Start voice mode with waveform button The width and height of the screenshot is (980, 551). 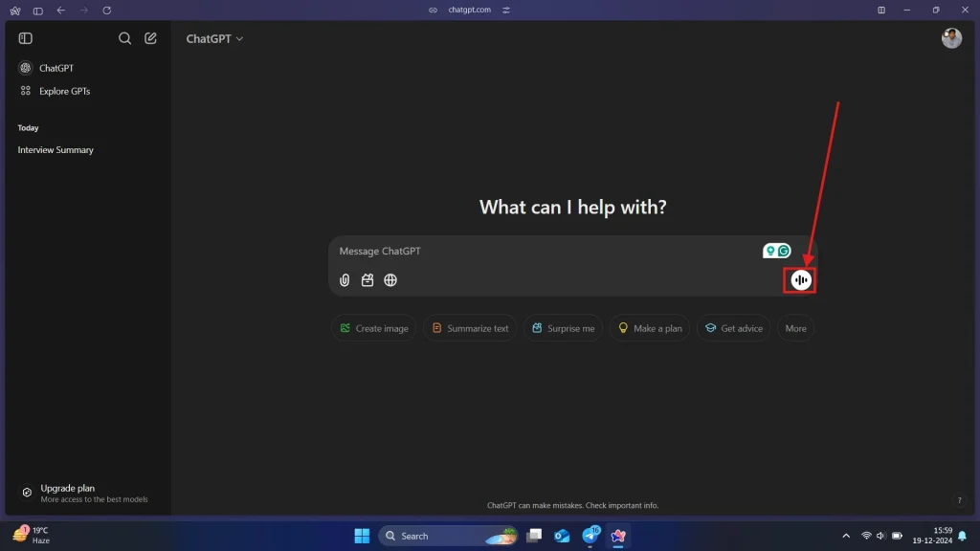point(801,280)
